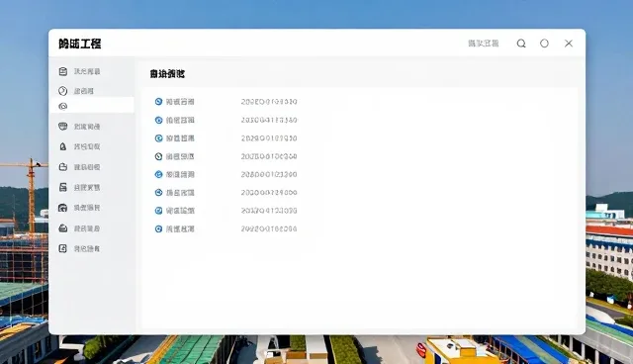Viewport: 633px width, 364px height.
Task: Click the blue icon of the second list row
Action: 158,121
